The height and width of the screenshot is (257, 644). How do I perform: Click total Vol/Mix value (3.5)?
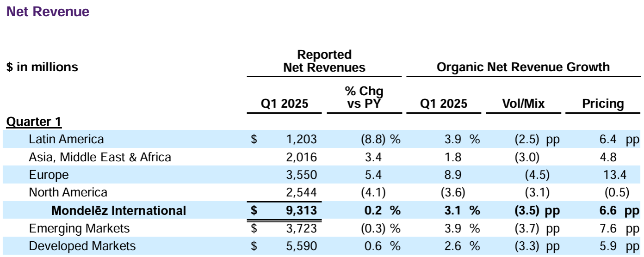527,211
